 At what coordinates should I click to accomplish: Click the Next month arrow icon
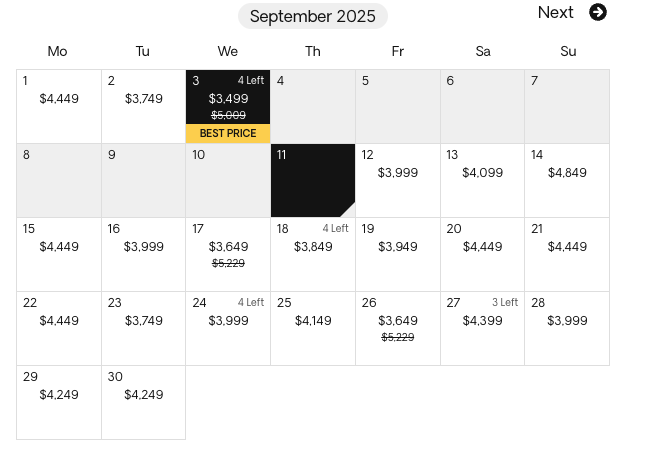tap(598, 12)
